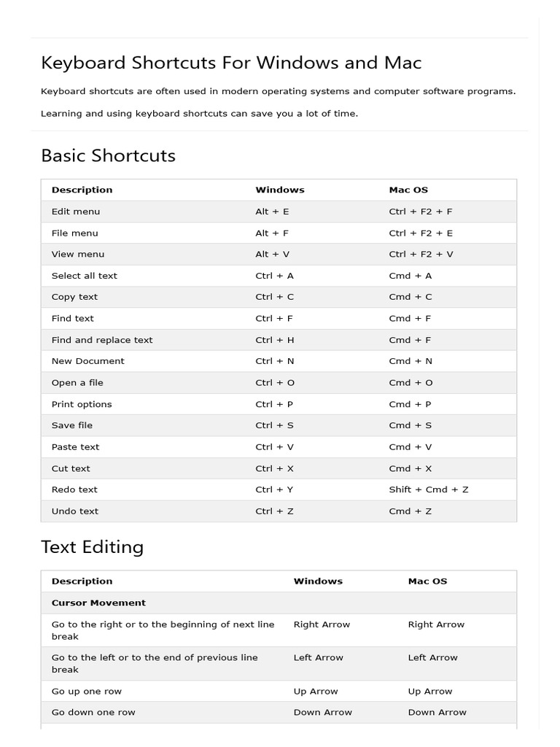
Task: Click the 'Mac OS' header in Basic Shortcuts table
Action: 408,190
